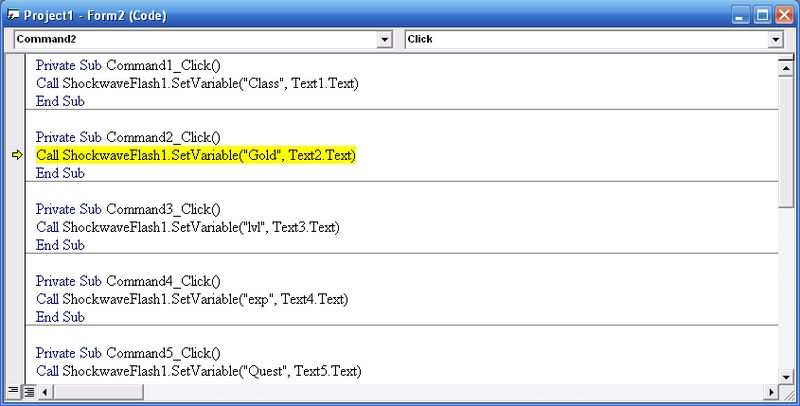The image size is (800, 406).
Task: Maximize the code window
Action: tap(762, 15)
